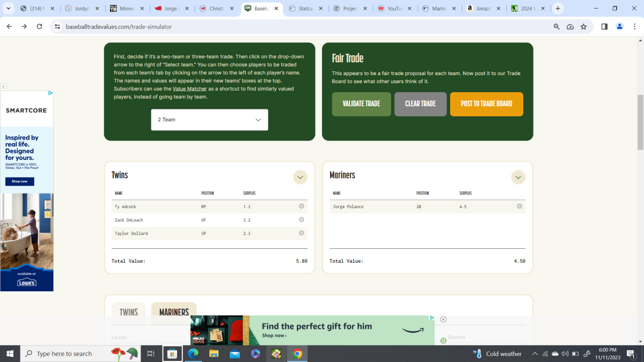Open volume control in system tray
644x362 pixels.
565,353
